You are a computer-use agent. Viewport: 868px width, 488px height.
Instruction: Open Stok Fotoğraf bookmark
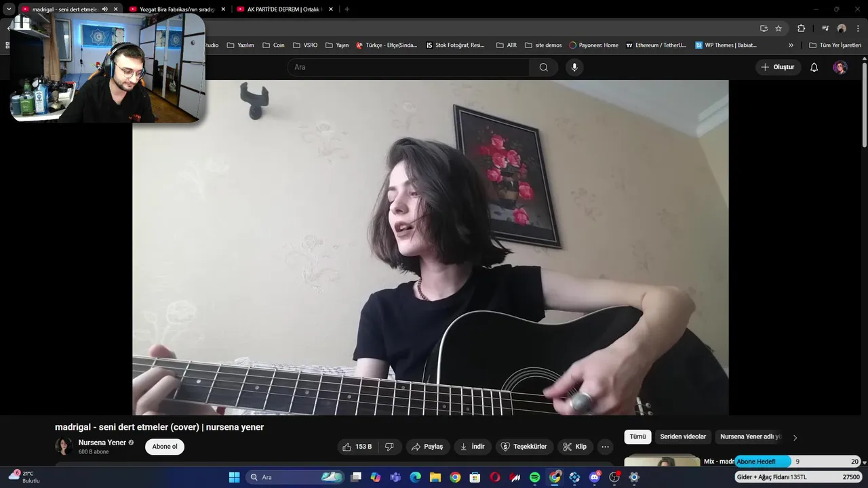455,45
